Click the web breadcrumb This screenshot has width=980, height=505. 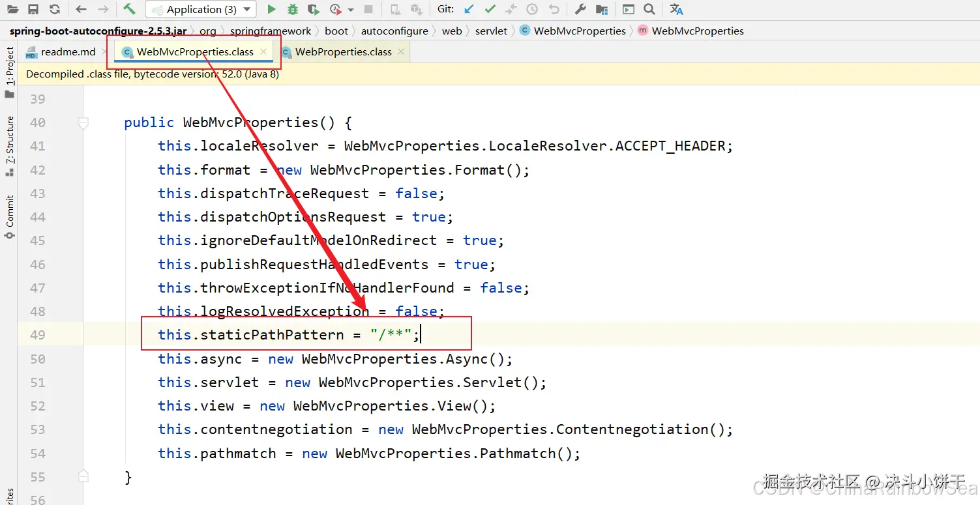point(452,31)
